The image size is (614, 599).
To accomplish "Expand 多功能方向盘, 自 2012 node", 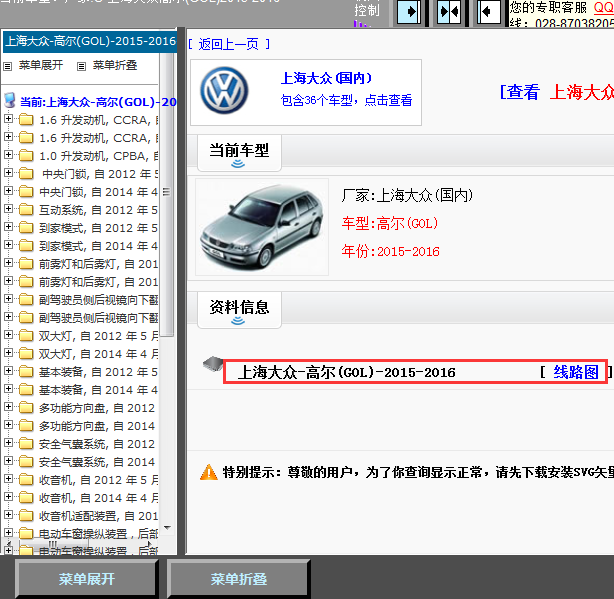I will (x=8, y=407).
